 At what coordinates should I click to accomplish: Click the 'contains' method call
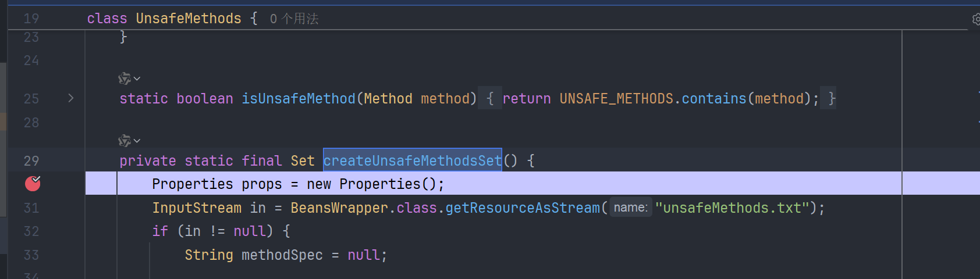click(x=714, y=99)
